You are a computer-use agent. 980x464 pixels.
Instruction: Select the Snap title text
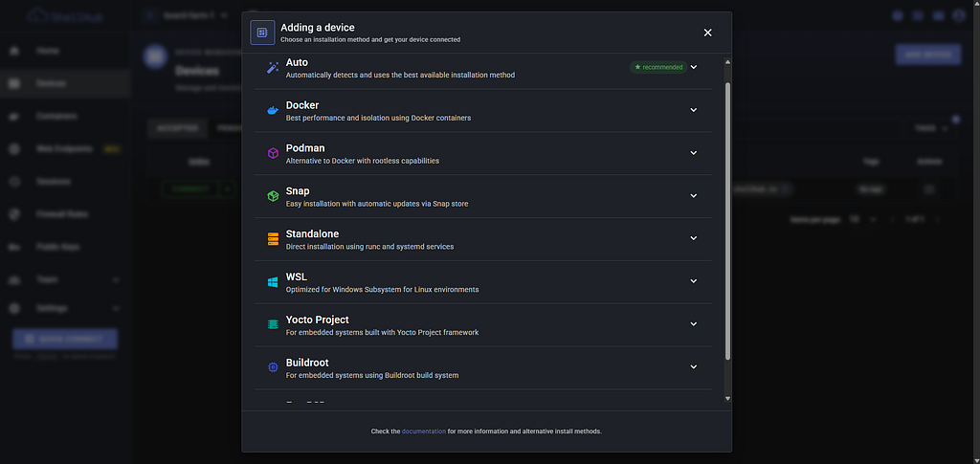pyautogui.click(x=298, y=191)
